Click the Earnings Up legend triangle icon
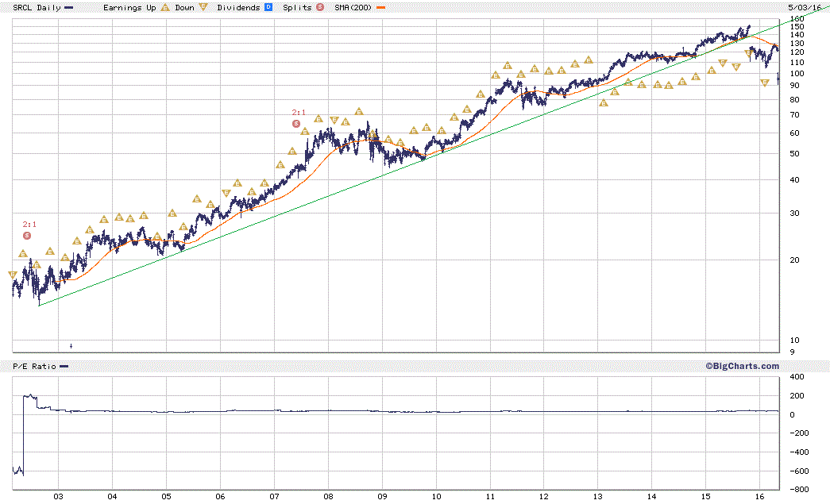The width and height of the screenshot is (830, 504). [165, 7]
